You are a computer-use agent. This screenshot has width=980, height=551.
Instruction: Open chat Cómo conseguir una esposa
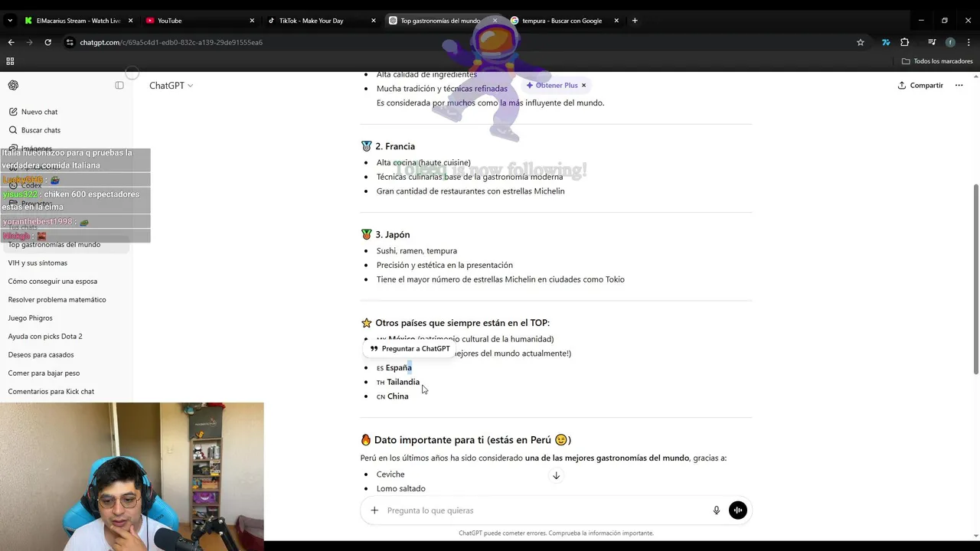tap(53, 282)
